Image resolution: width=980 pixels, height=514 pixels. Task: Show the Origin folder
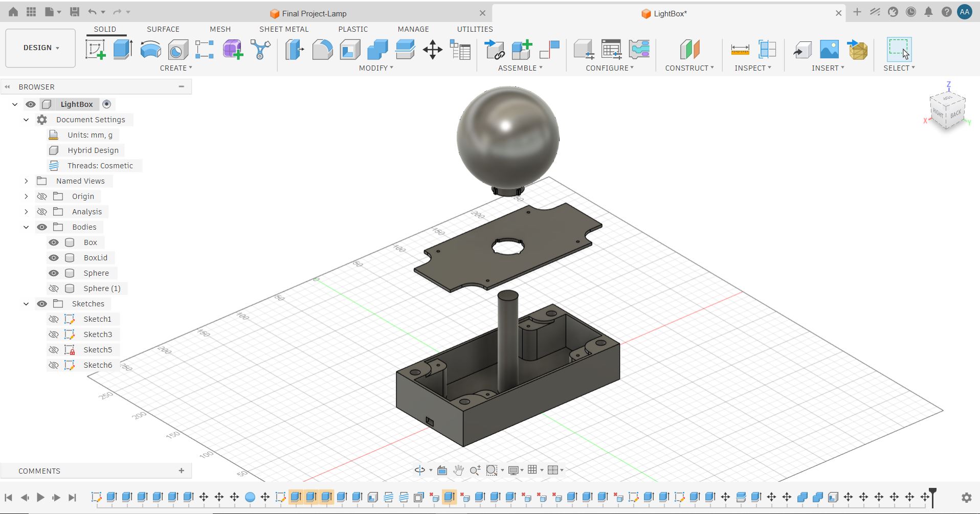42,196
